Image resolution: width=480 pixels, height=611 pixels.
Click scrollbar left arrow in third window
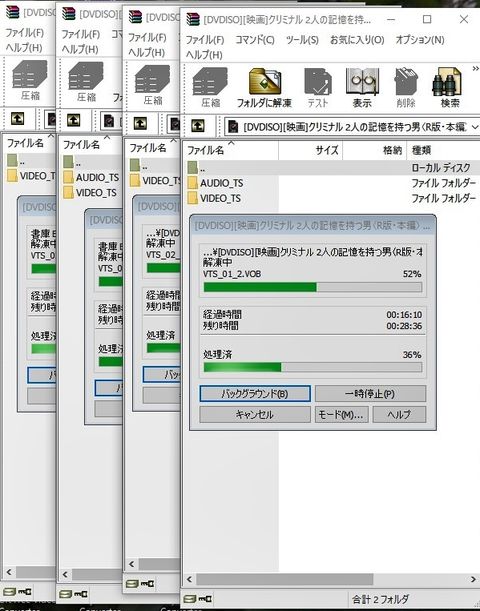pos(132,564)
